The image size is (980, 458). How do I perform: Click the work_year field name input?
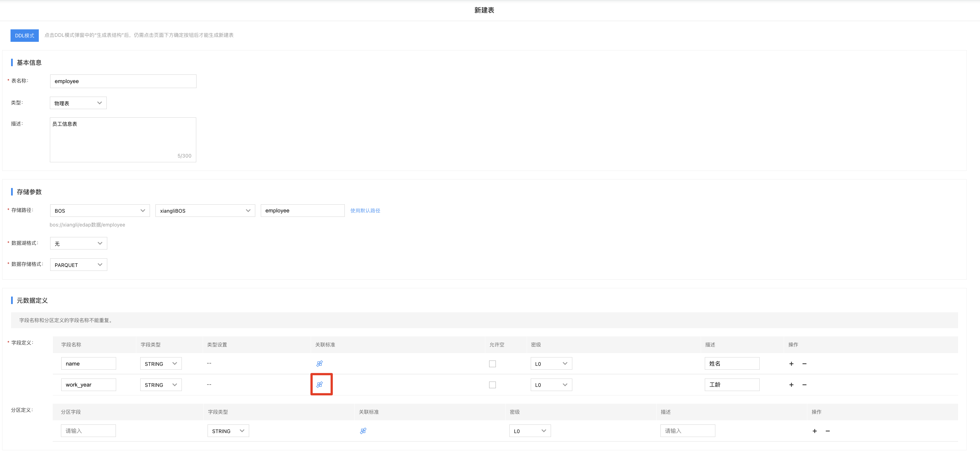[x=89, y=385]
